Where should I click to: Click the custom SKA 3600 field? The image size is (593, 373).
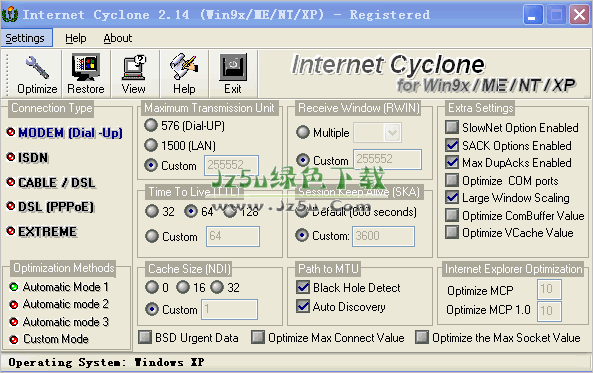click(383, 236)
